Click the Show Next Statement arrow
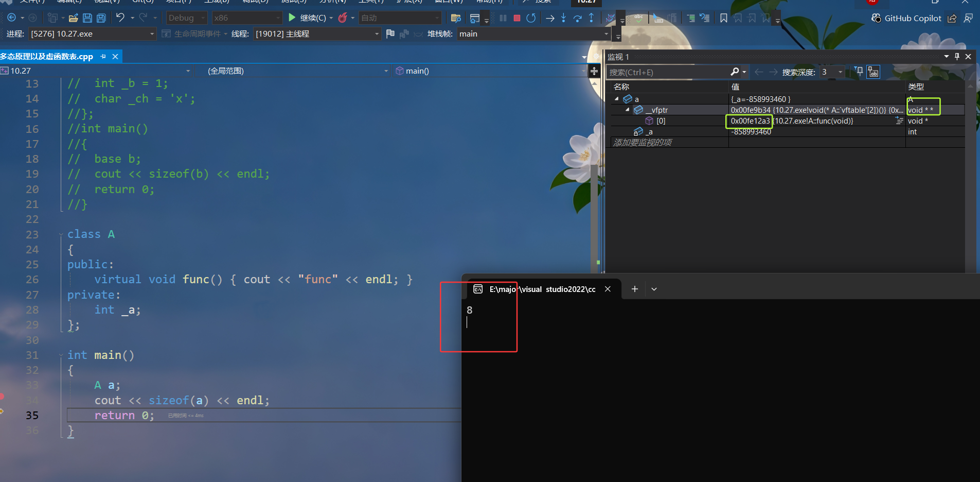Image resolution: width=980 pixels, height=482 pixels. [x=550, y=18]
